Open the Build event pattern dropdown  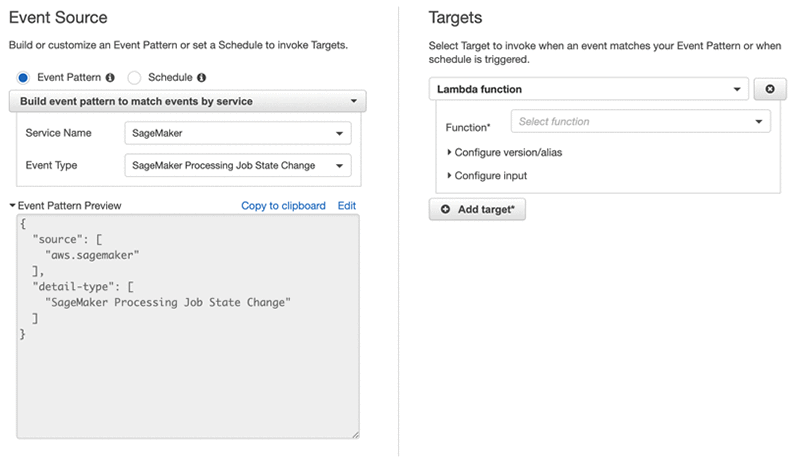coord(187,101)
